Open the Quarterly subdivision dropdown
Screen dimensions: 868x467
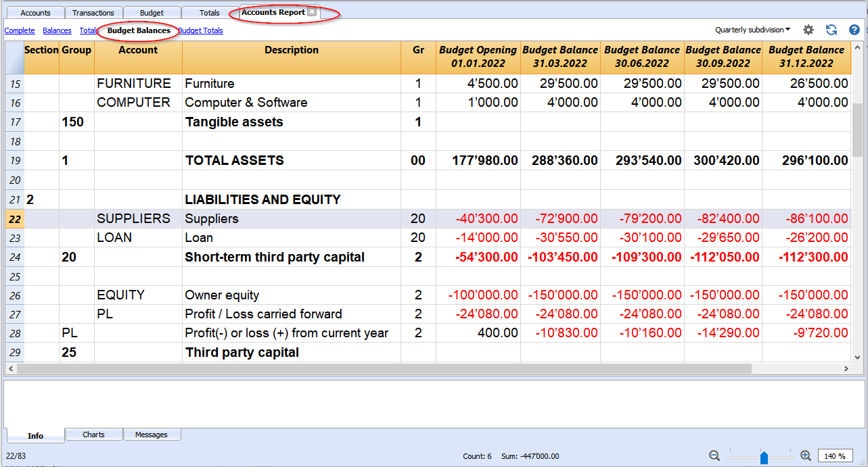752,30
